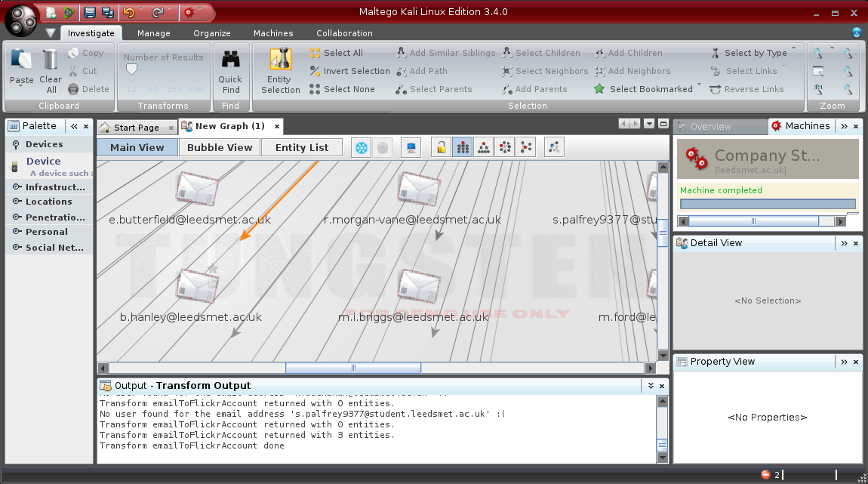Image resolution: width=868 pixels, height=484 pixels.
Task: Click the Company Stalker machine entry
Action: pos(768,159)
